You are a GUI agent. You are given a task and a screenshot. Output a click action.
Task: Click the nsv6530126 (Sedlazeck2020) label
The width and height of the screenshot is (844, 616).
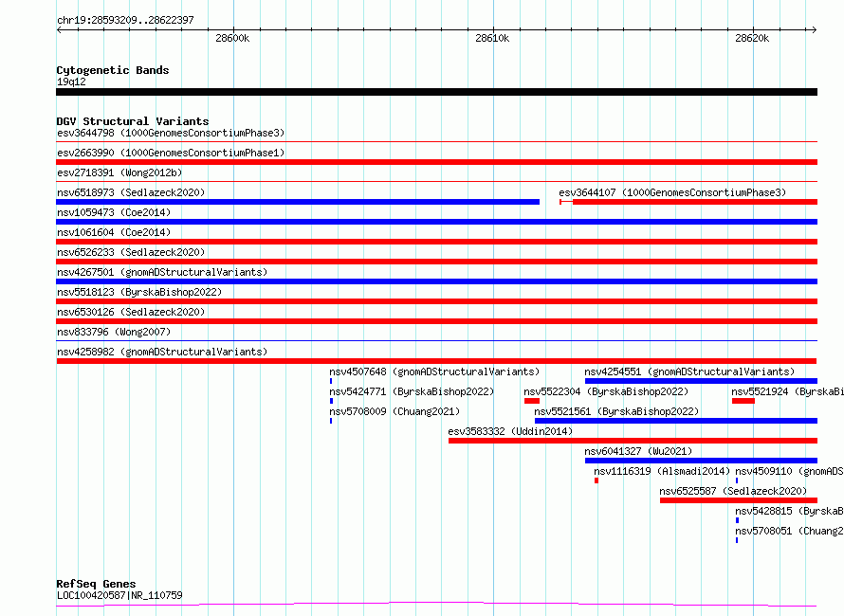[131, 312]
